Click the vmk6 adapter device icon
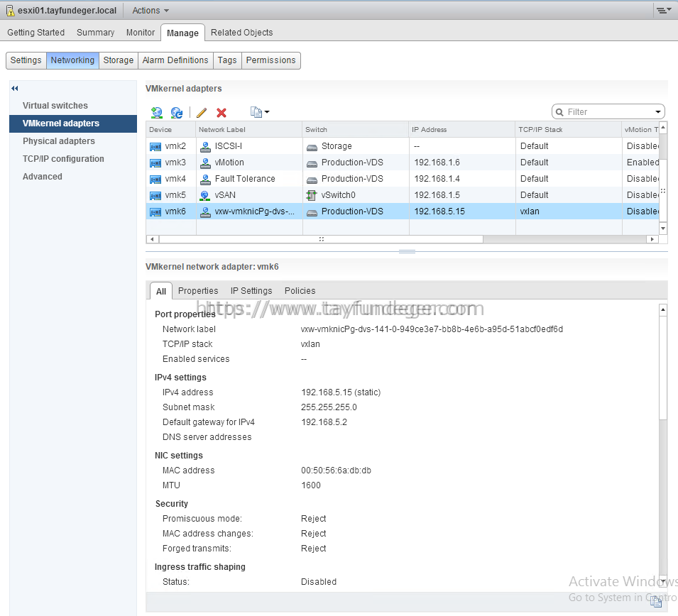This screenshot has height=616, width=678. click(x=155, y=211)
